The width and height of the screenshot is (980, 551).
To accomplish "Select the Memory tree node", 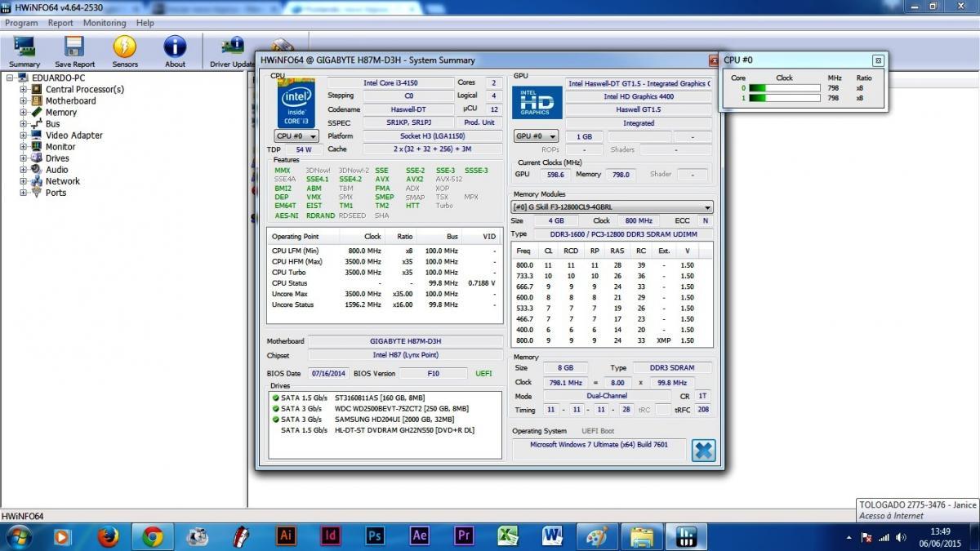I will [x=61, y=113].
